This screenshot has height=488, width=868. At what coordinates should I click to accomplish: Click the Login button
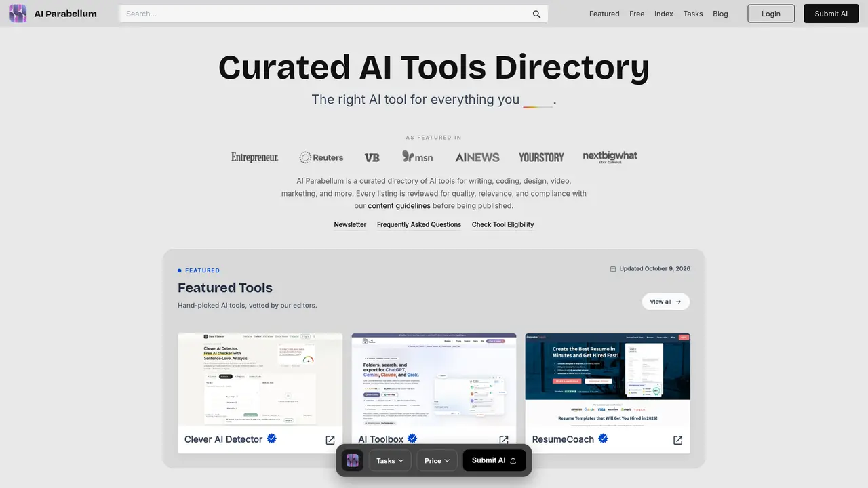(x=771, y=14)
